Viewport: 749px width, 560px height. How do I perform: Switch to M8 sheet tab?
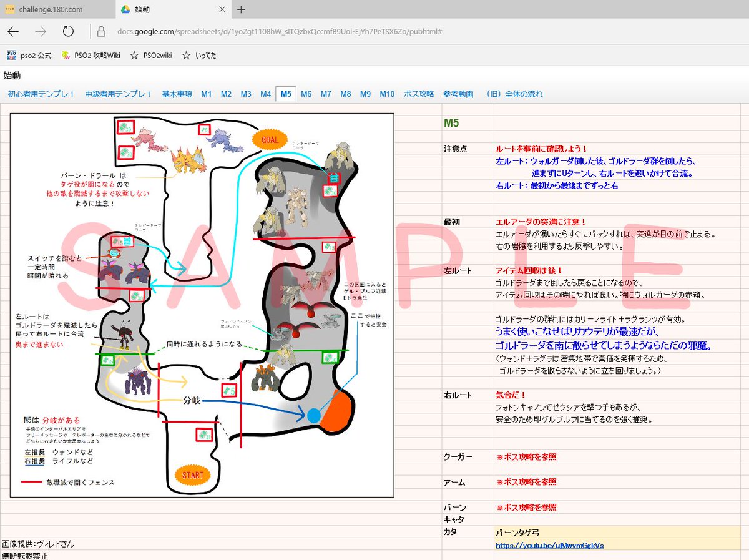[x=346, y=94]
